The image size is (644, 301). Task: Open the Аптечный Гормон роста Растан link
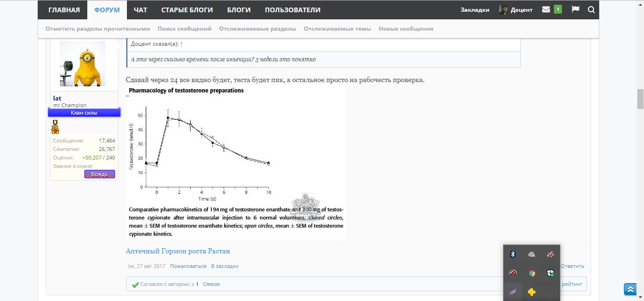point(178,251)
